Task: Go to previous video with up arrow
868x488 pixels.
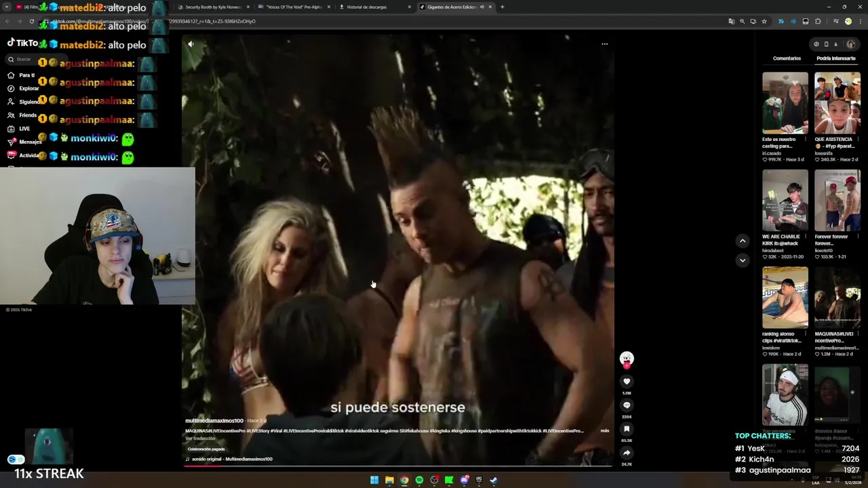Action: click(743, 241)
